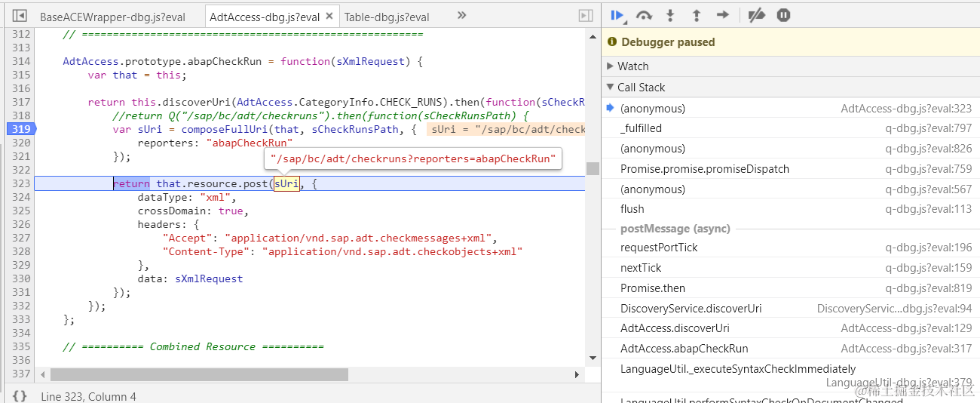This screenshot has width=980, height=403.
Task: Select the DiscoveryService.discoverUri frame
Action: [789, 309]
